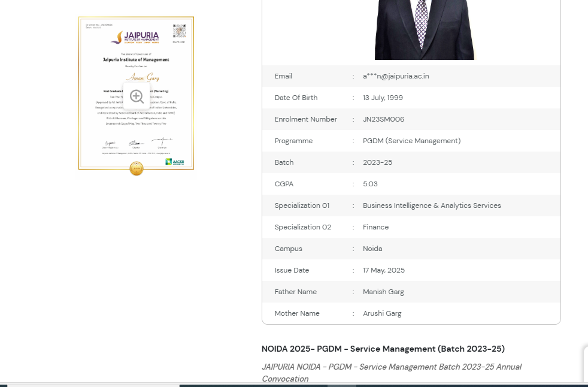The image size is (588, 387).
Task: Click the QR code on the certificate
Action: pyautogui.click(x=179, y=31)
